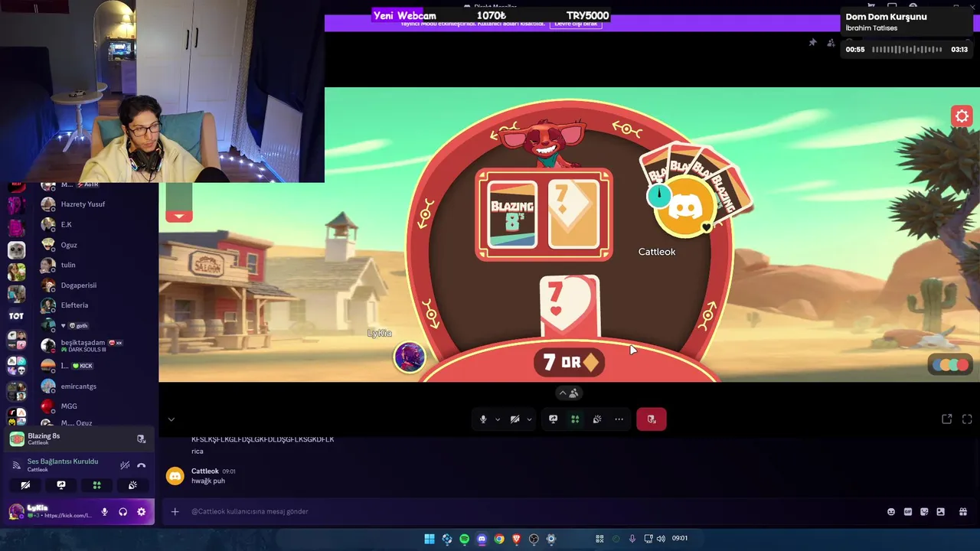This screenshot has width=980, height=551.
Task: Click Cattleok chat message avatar
Action: click(175, 476)
